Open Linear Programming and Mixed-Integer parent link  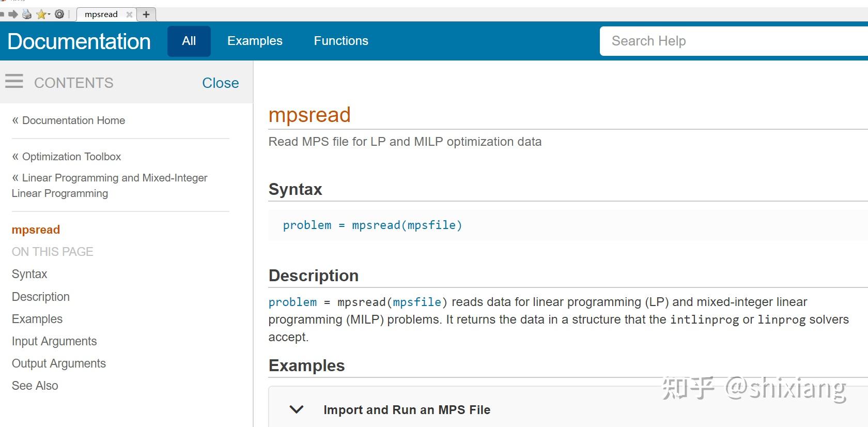[114, 178]
